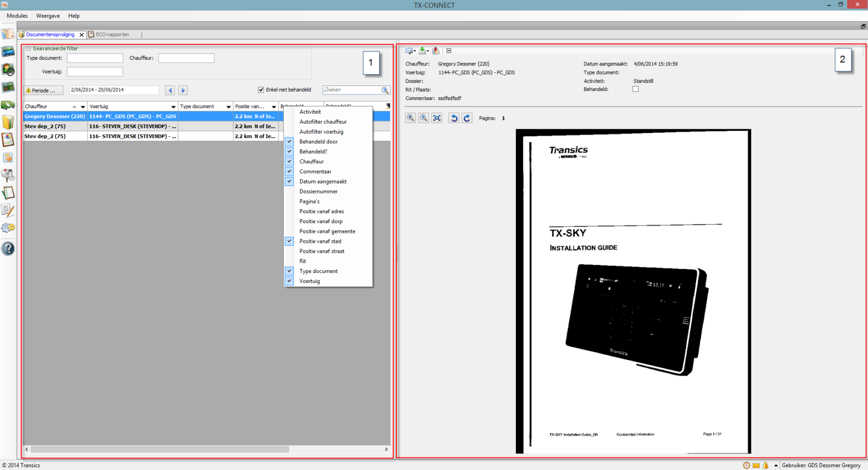Select Pagina's in the column menu
Viewport: 868px width, 470px height.
point(328,202)
